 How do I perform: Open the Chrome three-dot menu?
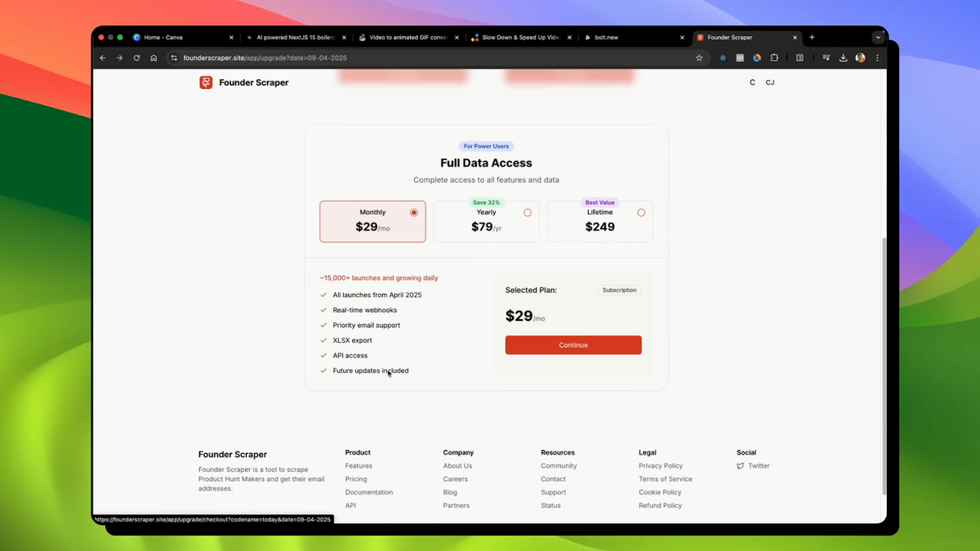coord(877,58)
